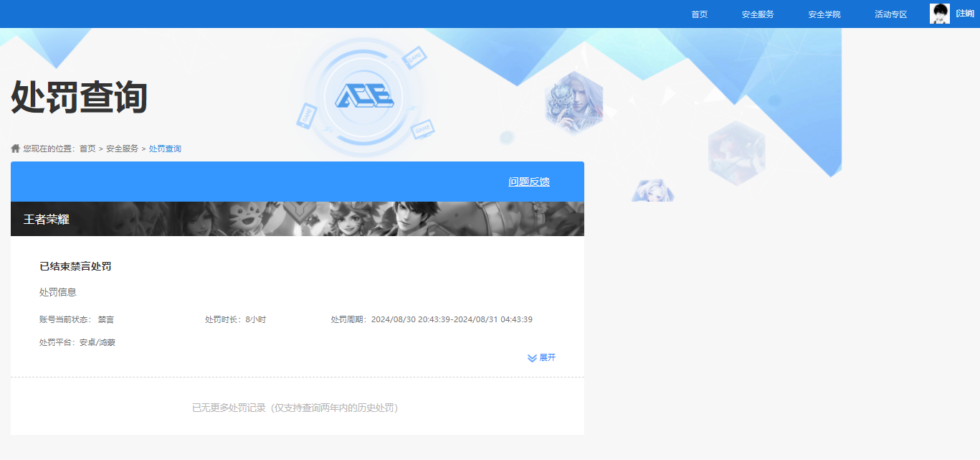Select the 王者荣耀 game banner

[297, 219]
